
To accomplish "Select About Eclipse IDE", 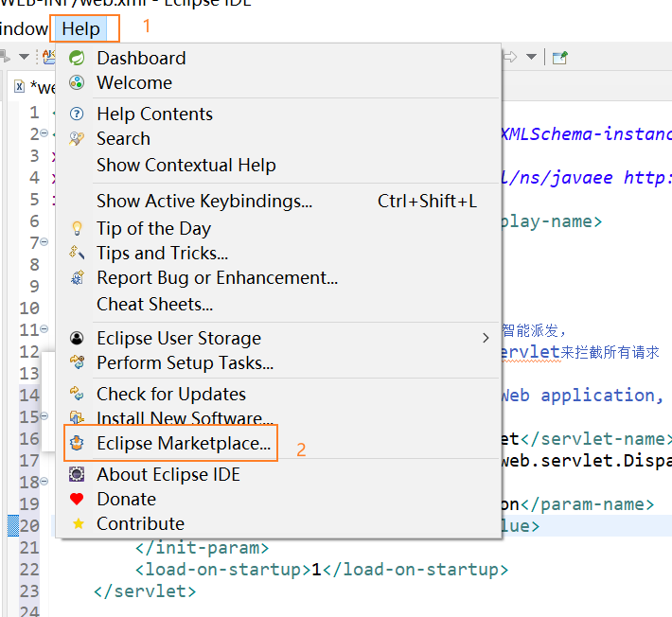I will (x=278, y=474).
